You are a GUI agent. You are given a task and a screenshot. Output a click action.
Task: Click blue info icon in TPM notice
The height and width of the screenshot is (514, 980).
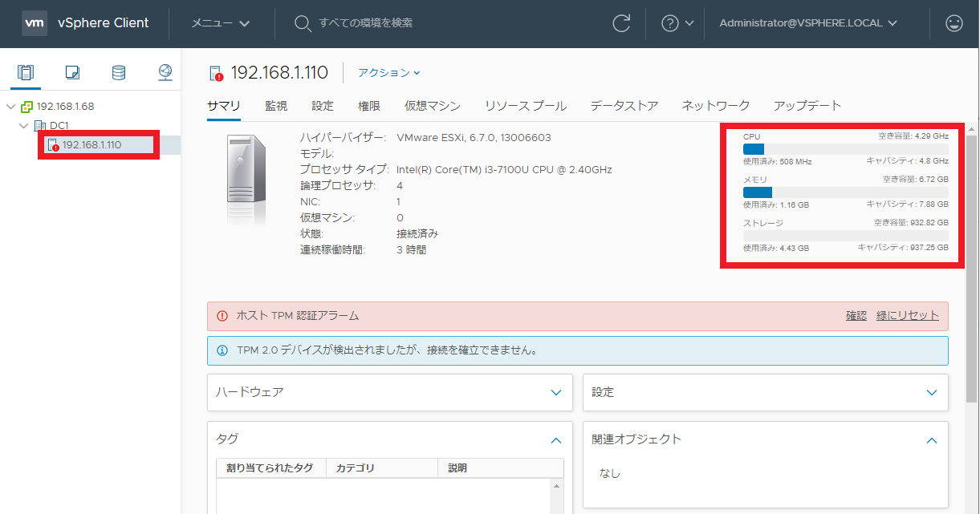(222, 350)
